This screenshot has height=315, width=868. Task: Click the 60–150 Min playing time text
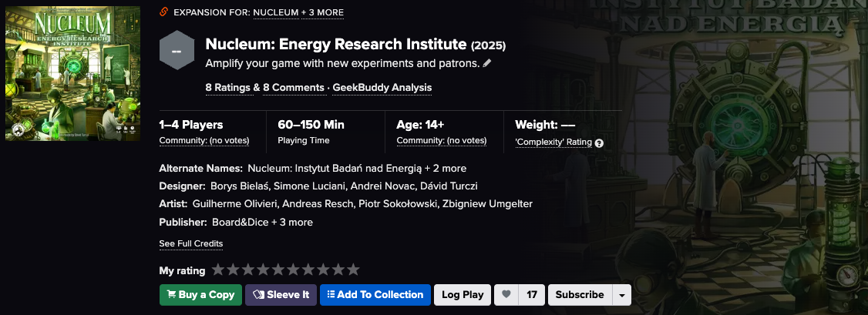point(311,125)
